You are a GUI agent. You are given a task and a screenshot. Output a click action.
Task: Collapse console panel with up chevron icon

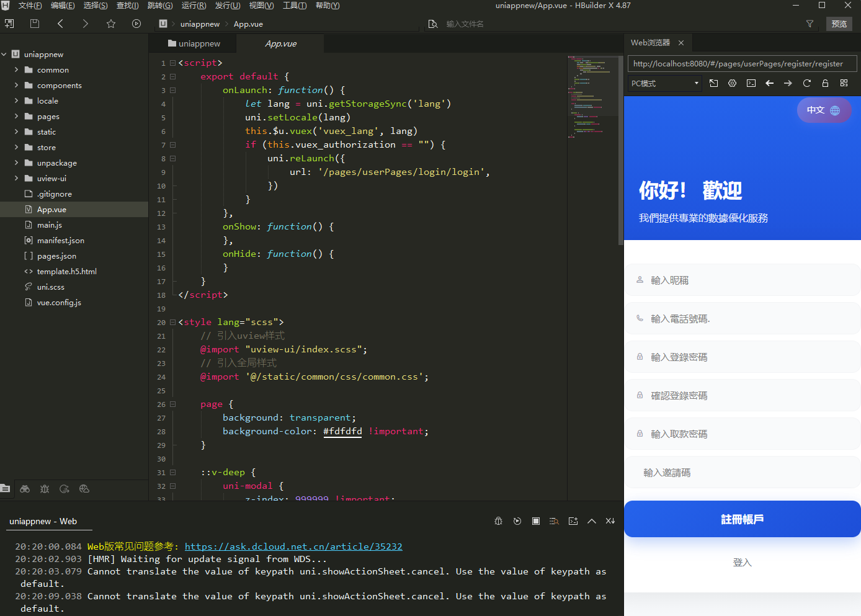pos(592,521)
